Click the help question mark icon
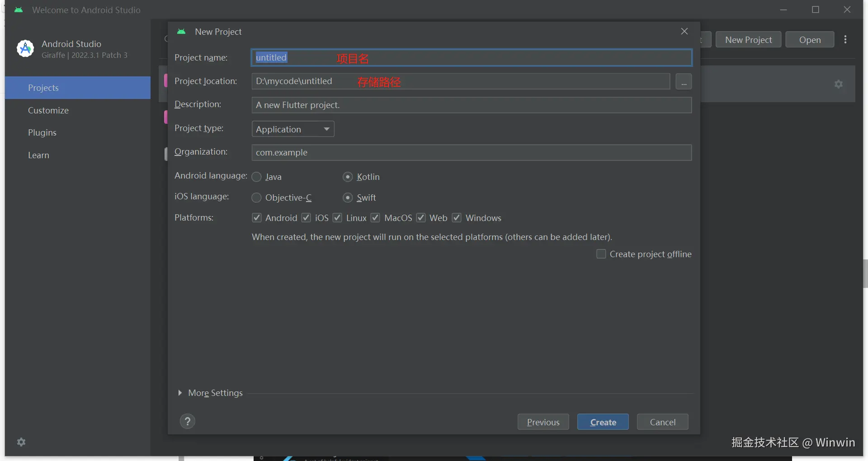The height and width of the screenshot is (461, 868). pyautogui.click(x=188, y=421)
